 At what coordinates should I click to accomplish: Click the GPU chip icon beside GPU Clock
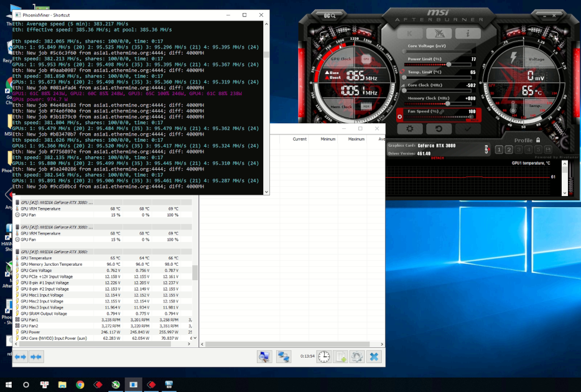[366, 59]
